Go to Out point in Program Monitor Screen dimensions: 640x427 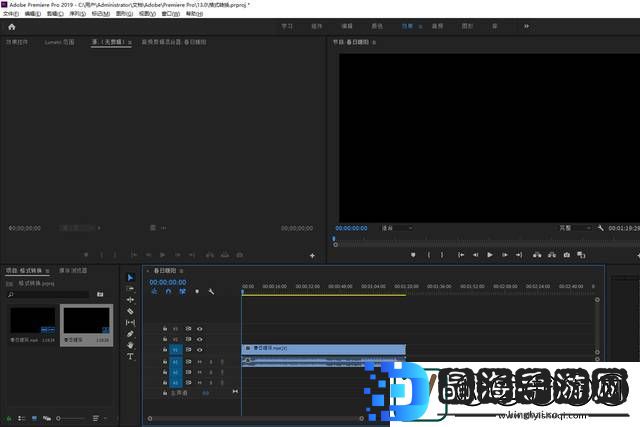[519, 255]
